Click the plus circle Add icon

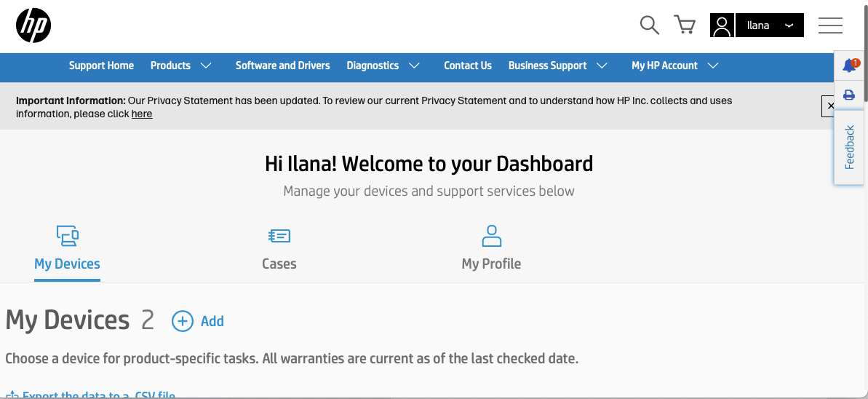tap(183, 321)
